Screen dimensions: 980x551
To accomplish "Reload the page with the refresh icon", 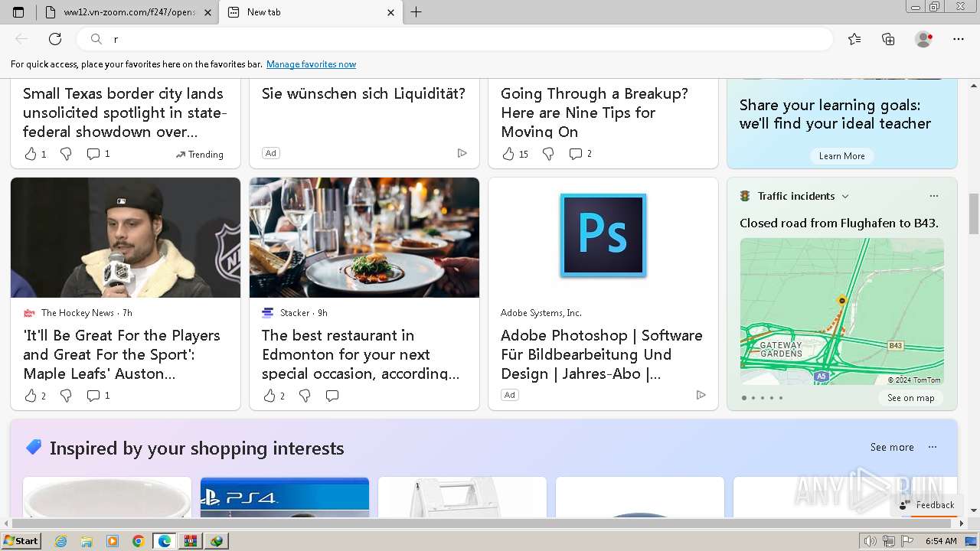I will (x=55, y=39).
